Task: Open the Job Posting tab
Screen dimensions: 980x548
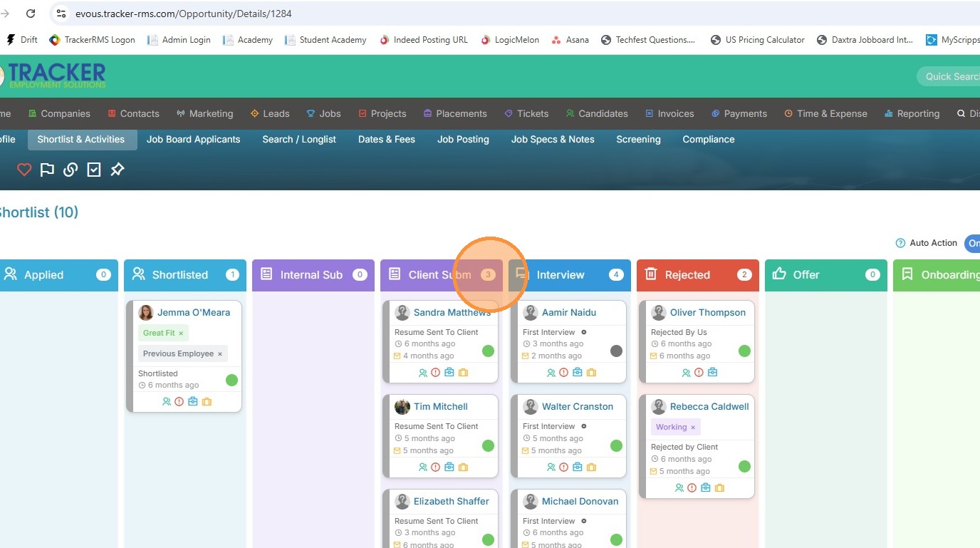Action: click(463, 140)
